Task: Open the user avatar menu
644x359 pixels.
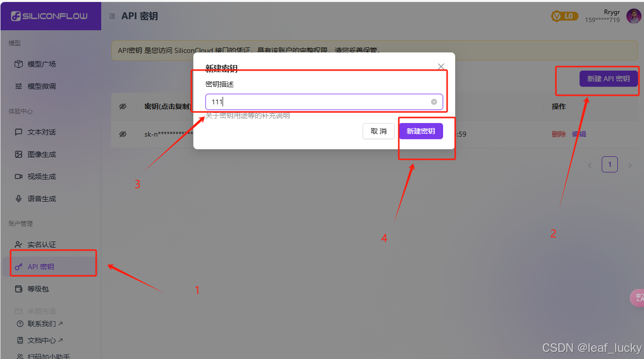Action: pos(634,16)
